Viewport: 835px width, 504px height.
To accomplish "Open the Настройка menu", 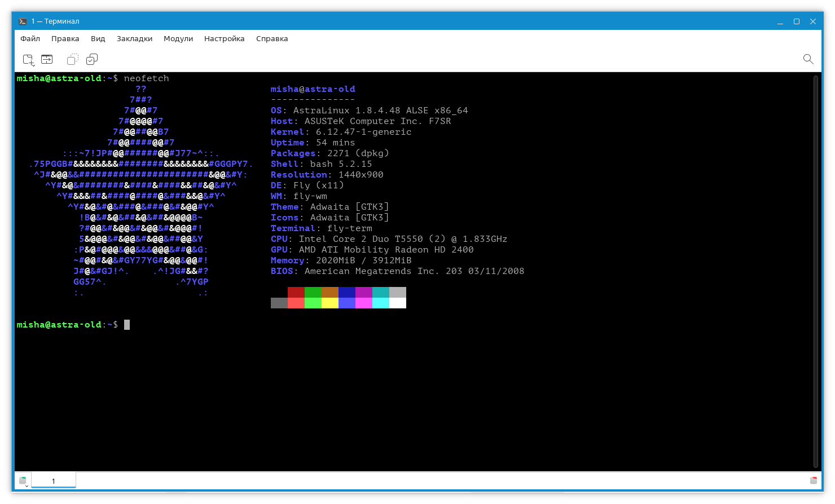I will [224, 39].
